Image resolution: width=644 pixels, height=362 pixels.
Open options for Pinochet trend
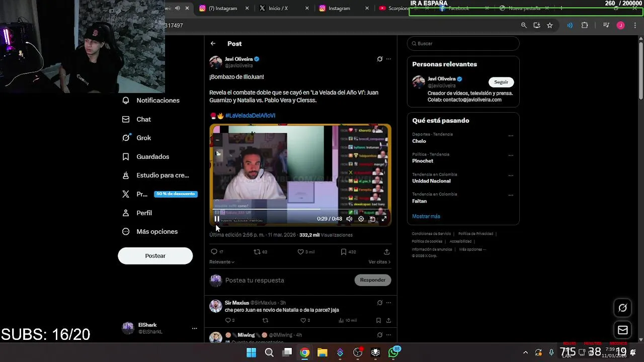[511, 156]
